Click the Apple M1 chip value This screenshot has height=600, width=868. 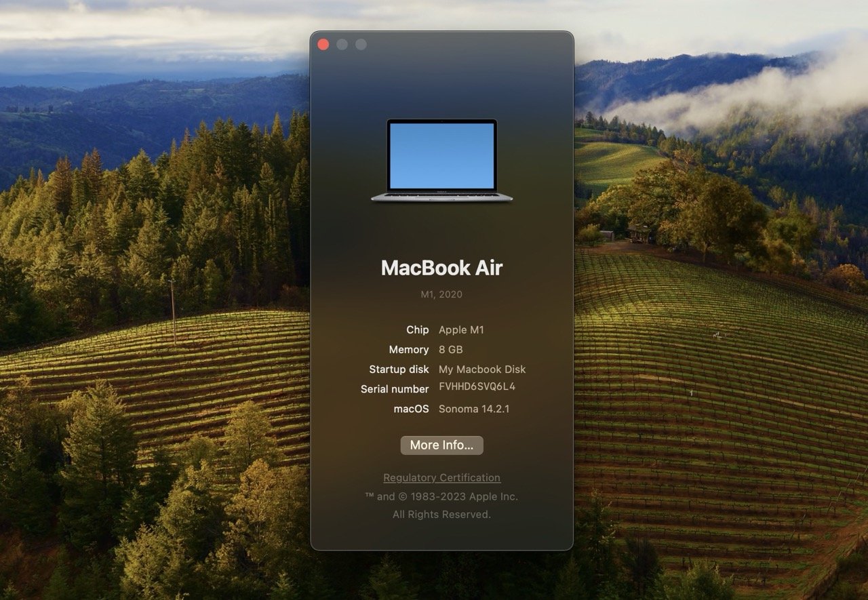point(461,330)
